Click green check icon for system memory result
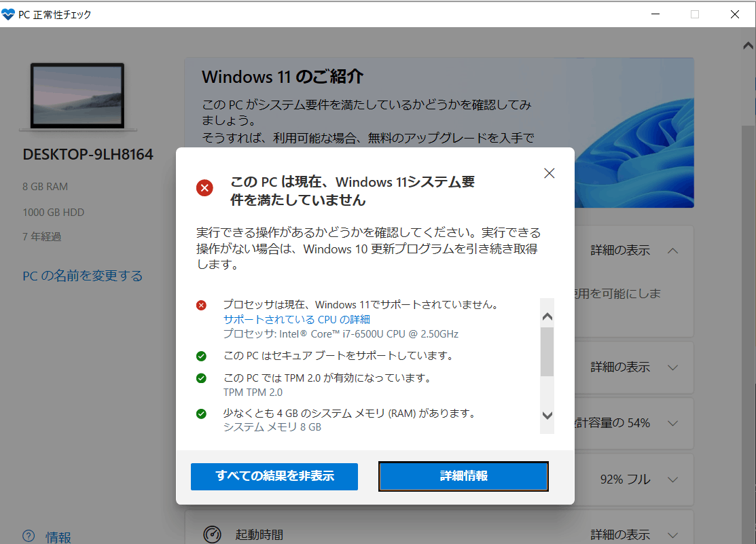Screen dimensions: 756x544 (202, 414)
